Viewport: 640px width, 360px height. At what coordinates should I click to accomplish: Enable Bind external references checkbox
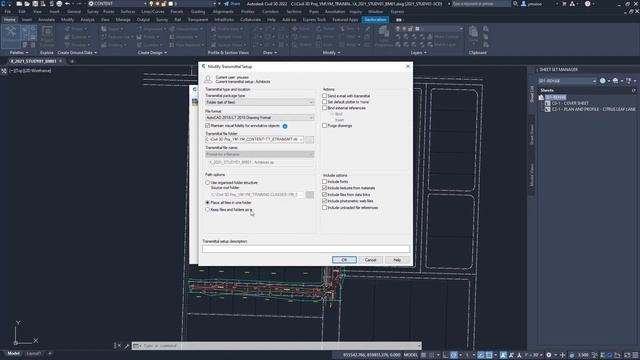324,108
